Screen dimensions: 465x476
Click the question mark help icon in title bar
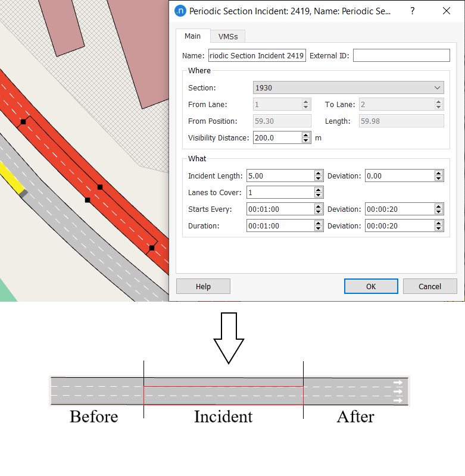pos(413,11)
